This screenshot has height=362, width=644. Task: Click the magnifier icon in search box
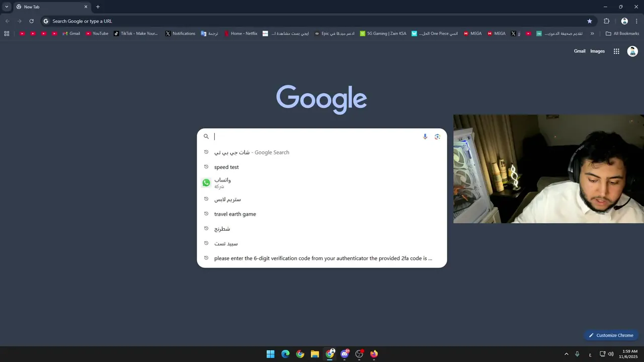[x=206, y=136]
